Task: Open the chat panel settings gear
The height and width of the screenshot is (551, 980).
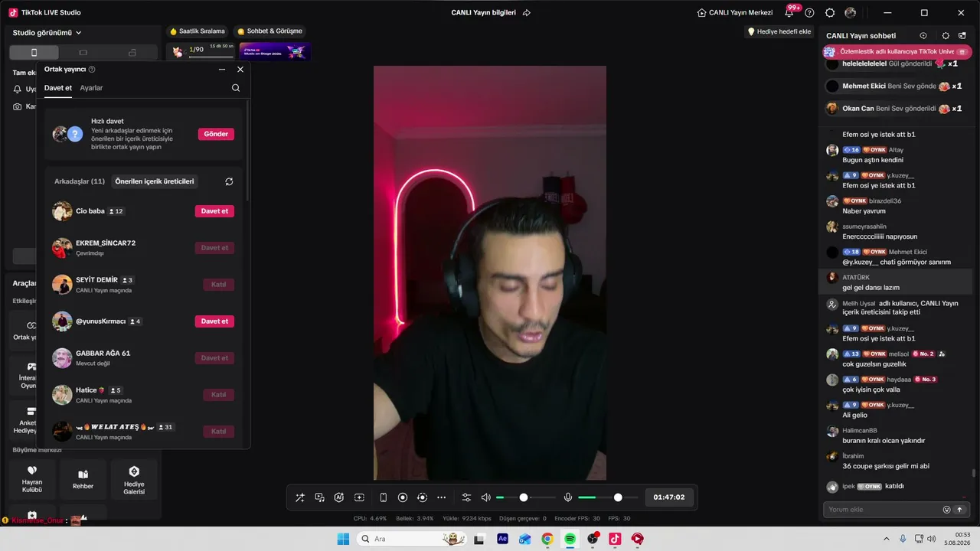Action: click(x=946, y=36)
